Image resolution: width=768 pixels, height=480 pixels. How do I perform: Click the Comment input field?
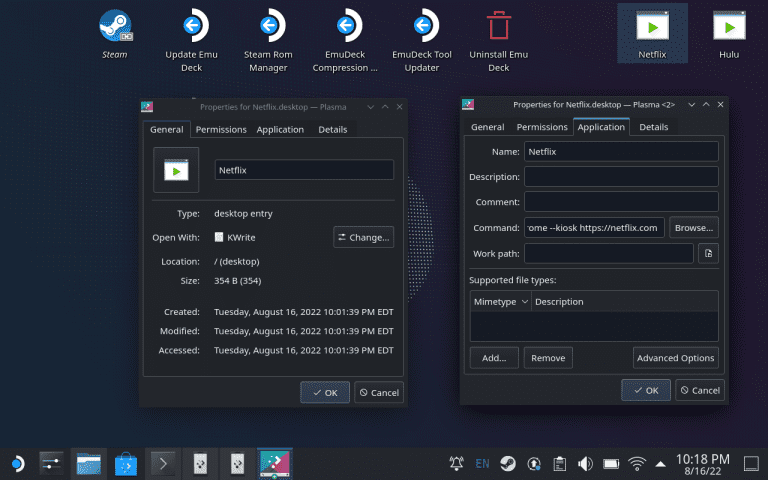pyautogui.click(x=621, y=201)
